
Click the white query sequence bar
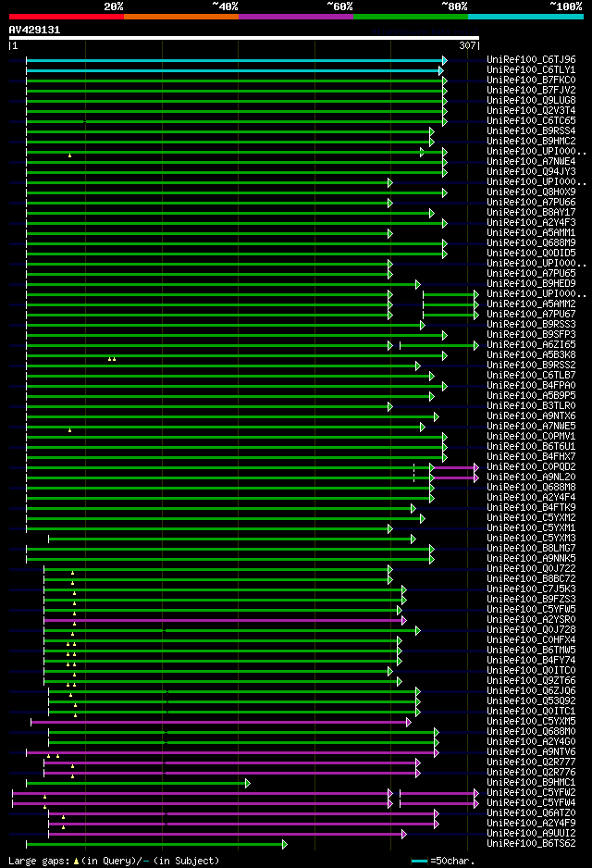click(x=244, y=38)
